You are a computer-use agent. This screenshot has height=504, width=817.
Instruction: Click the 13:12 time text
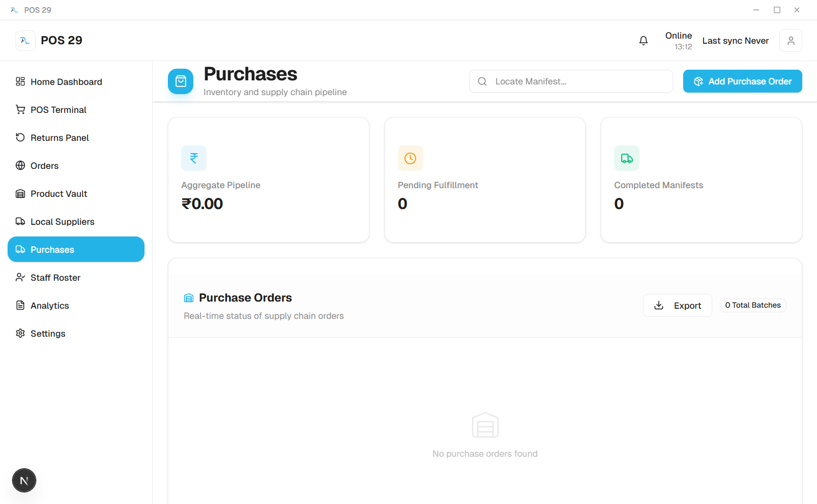[x=683, y=47]
